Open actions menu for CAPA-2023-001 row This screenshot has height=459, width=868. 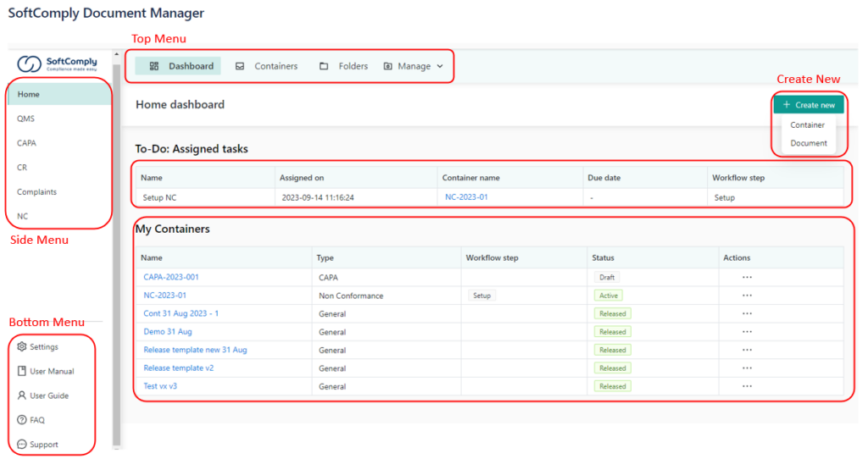click(x=747, y=277)
